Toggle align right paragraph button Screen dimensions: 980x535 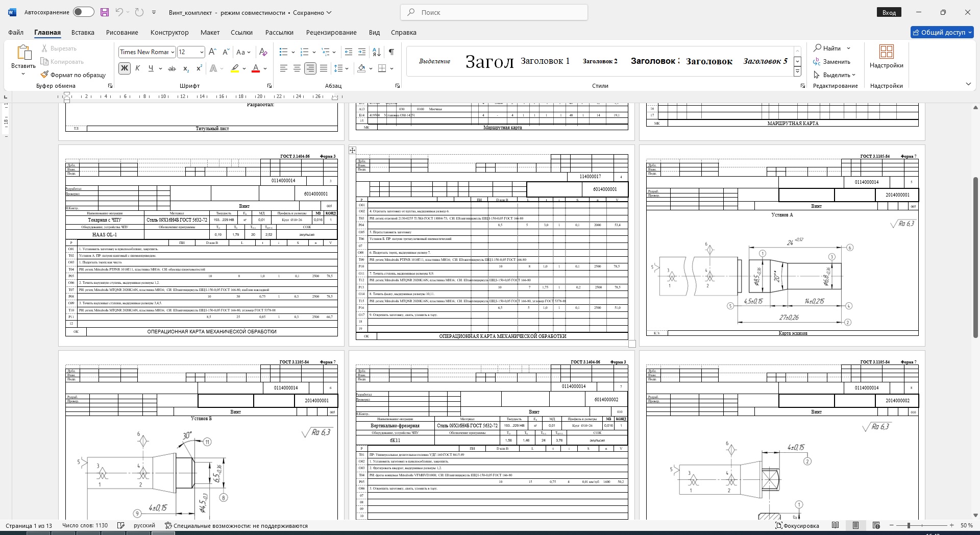click(310, 68)
